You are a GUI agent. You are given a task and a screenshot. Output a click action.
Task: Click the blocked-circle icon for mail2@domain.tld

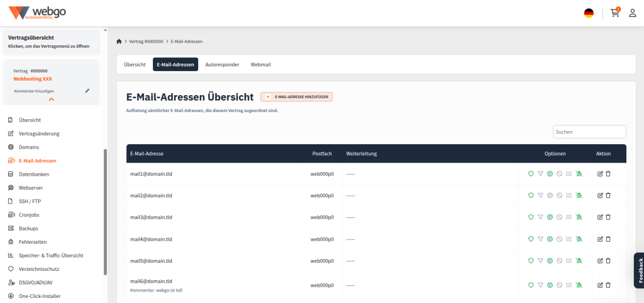559,195
